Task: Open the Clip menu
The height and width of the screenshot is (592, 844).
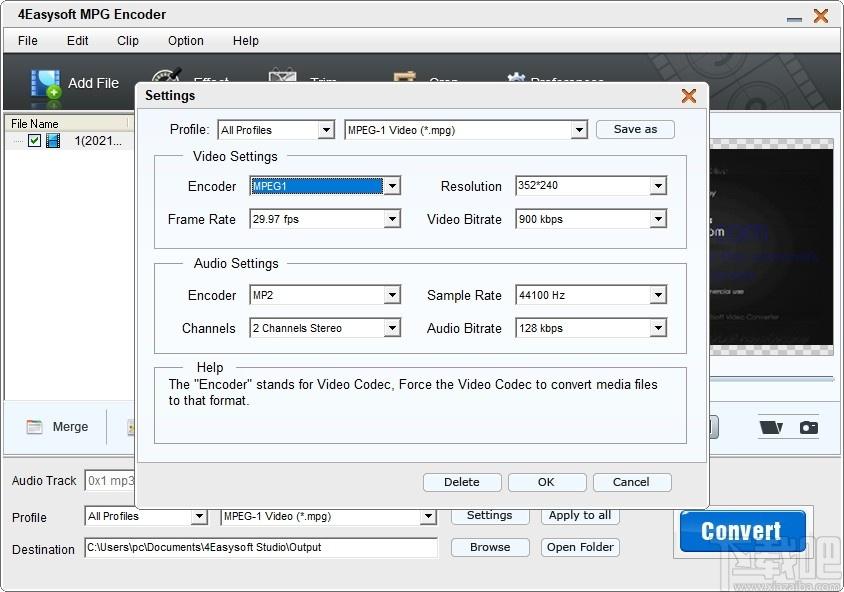Action: click(128, 41)
